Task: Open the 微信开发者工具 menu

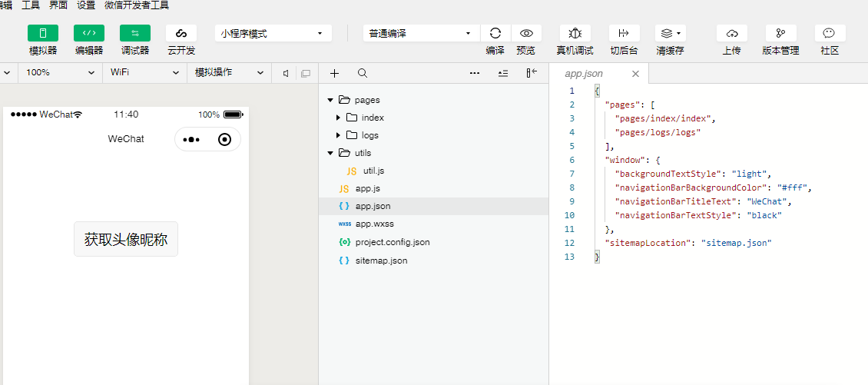Action: click(137, 5)
